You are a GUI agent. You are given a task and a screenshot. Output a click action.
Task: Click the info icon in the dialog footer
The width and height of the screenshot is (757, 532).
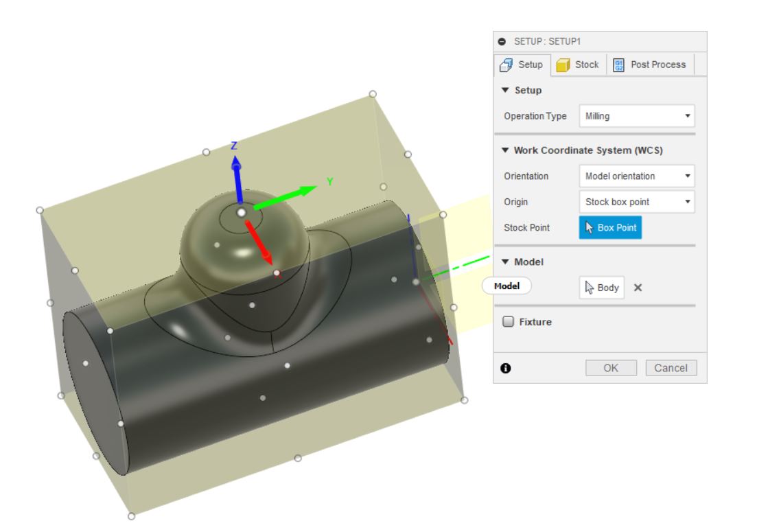[x=507, y=367]
